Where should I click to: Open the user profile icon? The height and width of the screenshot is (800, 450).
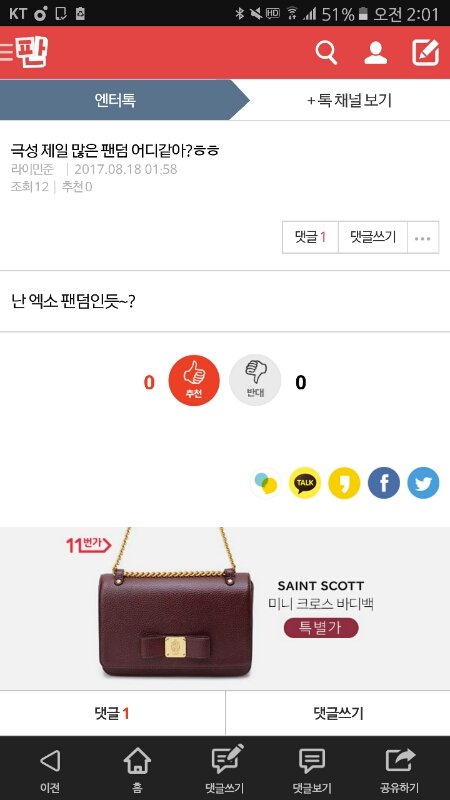(376, 53)
